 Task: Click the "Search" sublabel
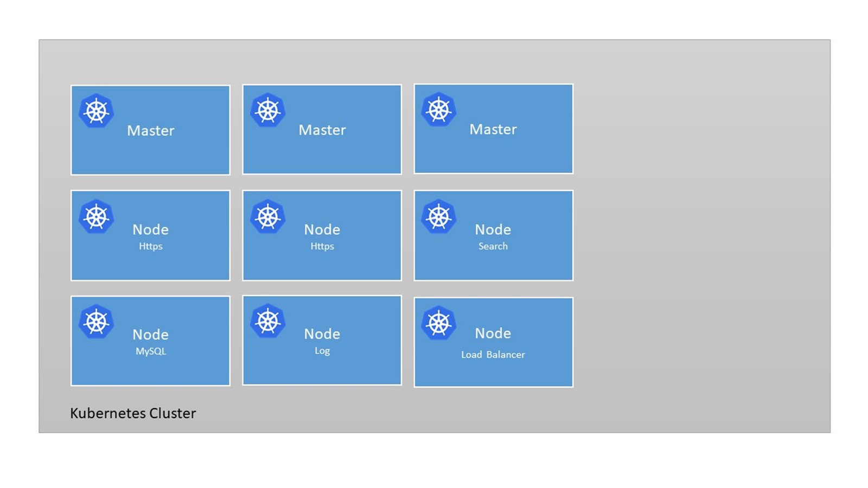[x=493, y=246]
